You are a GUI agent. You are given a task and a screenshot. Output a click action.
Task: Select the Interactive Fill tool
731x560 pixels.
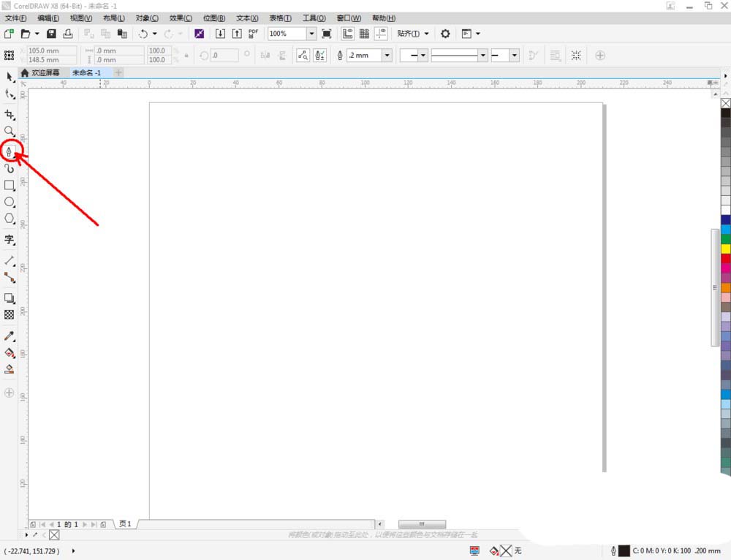pyautogui.click(x=10, y=352)
